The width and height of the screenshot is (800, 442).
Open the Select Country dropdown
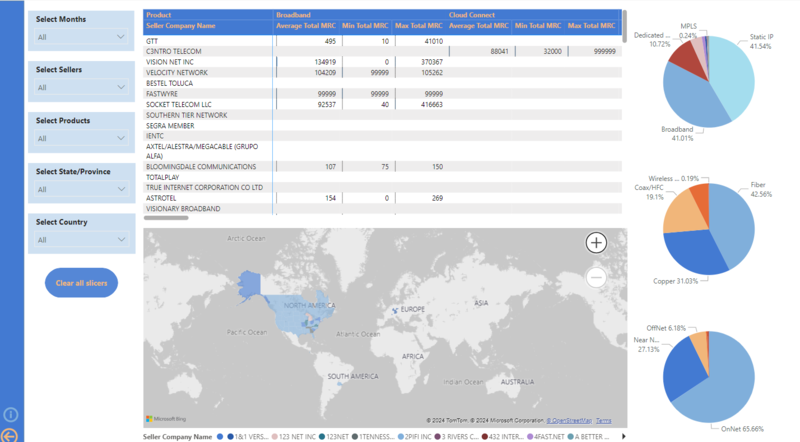(81, 240)
